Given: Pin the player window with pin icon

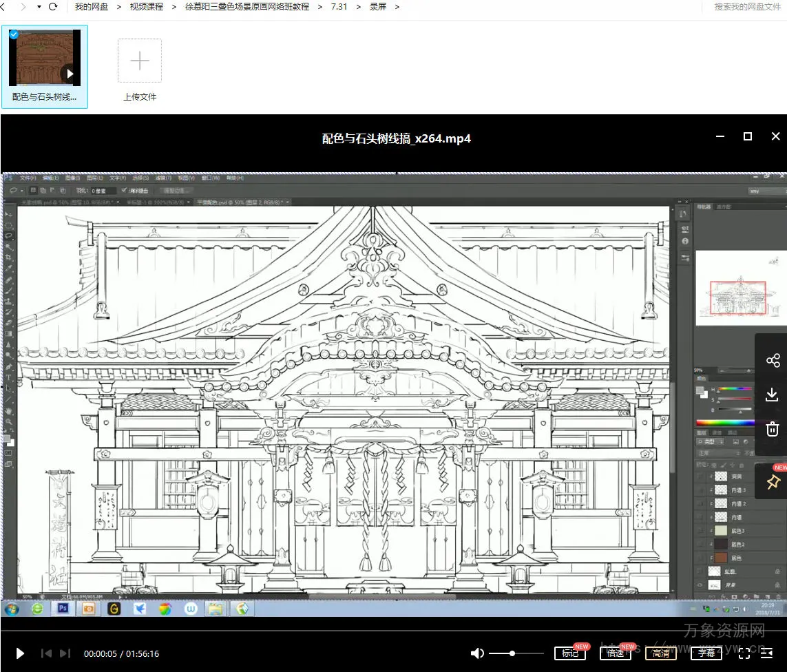Looking at the screenshot, I should coord(773,482).
